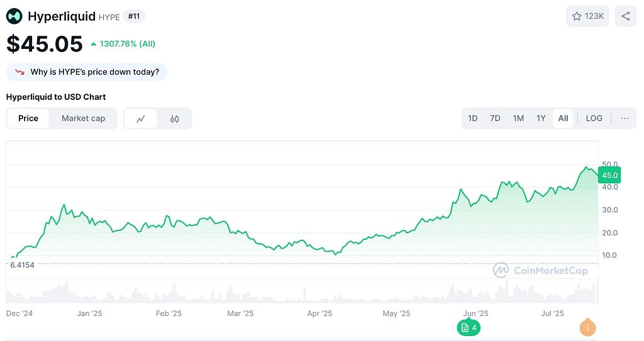
Task: Set chart range to All
Action: pyautogui.click(x=563, y=118)
